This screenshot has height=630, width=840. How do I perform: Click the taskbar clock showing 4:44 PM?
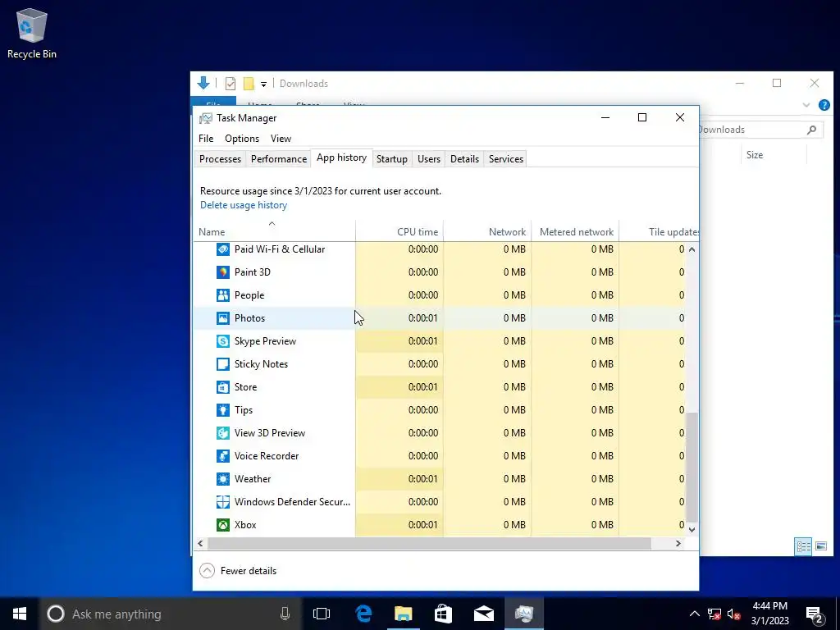tap(769, 614)
